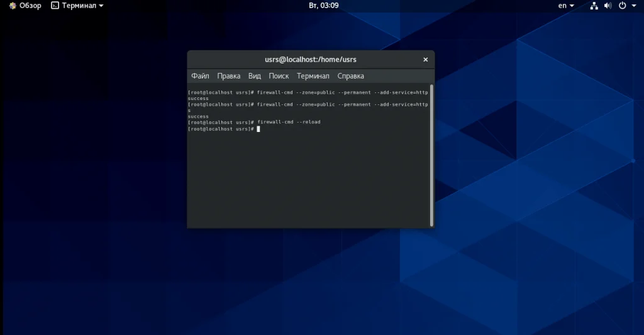
Task: Expand the system menu arrow
Action: tap(634, 6)
